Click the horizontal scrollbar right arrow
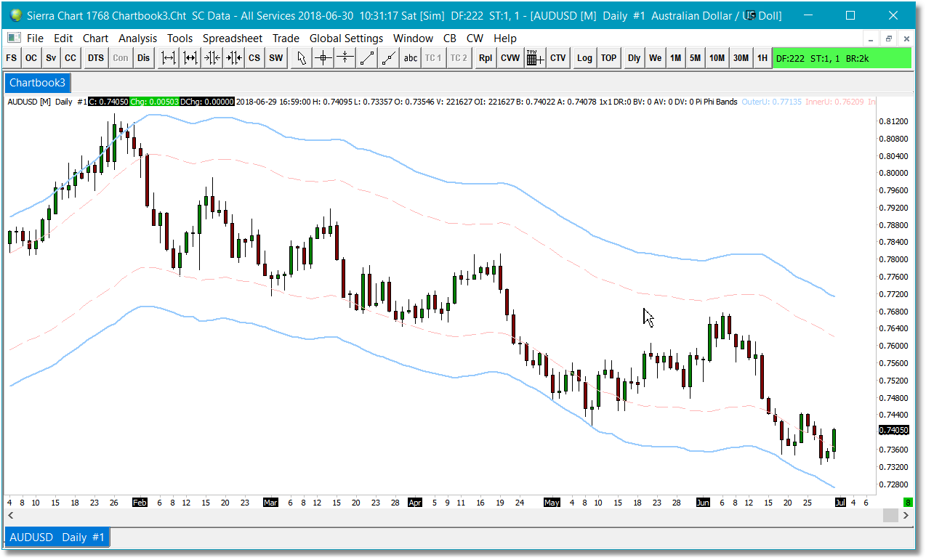The width and height of the screenshot is (926, 560). pyautogui.click(x=906, y=515)
